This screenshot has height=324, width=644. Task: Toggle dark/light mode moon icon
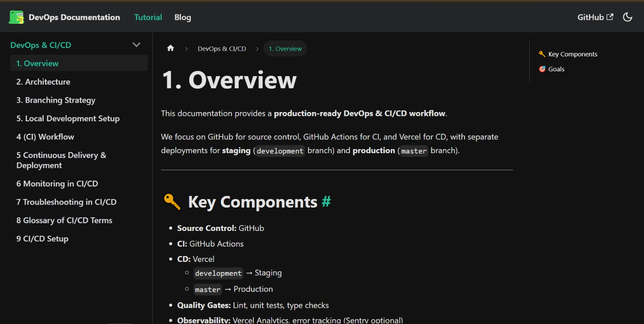click(627, 17)
